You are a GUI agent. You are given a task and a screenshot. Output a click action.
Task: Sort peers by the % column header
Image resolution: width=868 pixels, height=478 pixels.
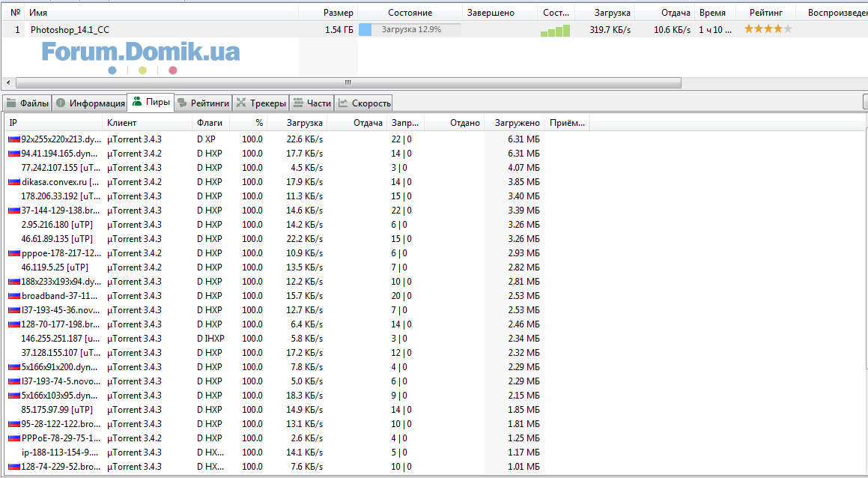pos(248,123)
